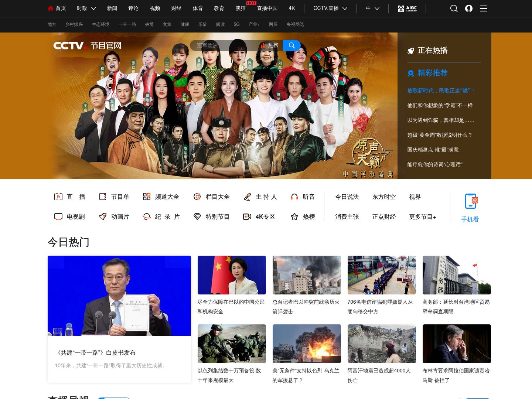Open the 体育 menu item
The height and width of the screenshot is (399, 532).
(198, 8)
